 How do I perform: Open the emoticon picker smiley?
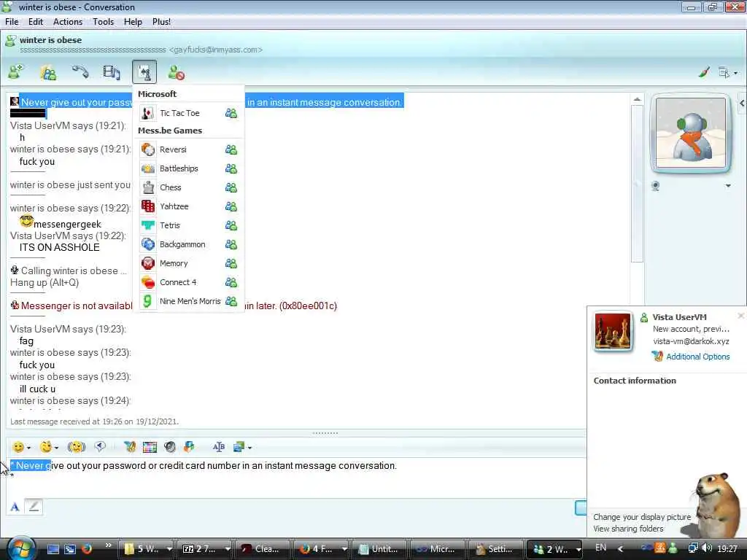click(x=18, y=447)
